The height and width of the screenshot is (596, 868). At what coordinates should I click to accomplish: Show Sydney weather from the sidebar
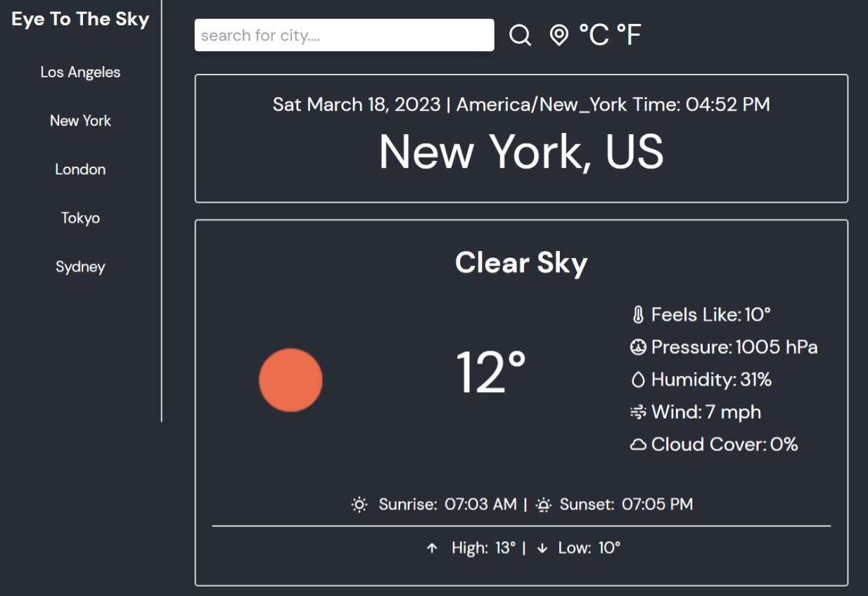[80, 267]
